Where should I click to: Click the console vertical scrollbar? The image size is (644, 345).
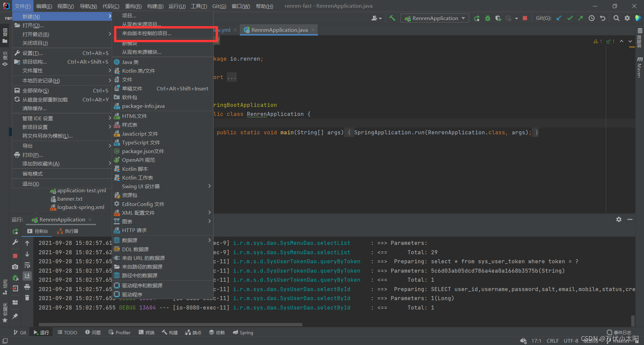click(x=633, y=320)
